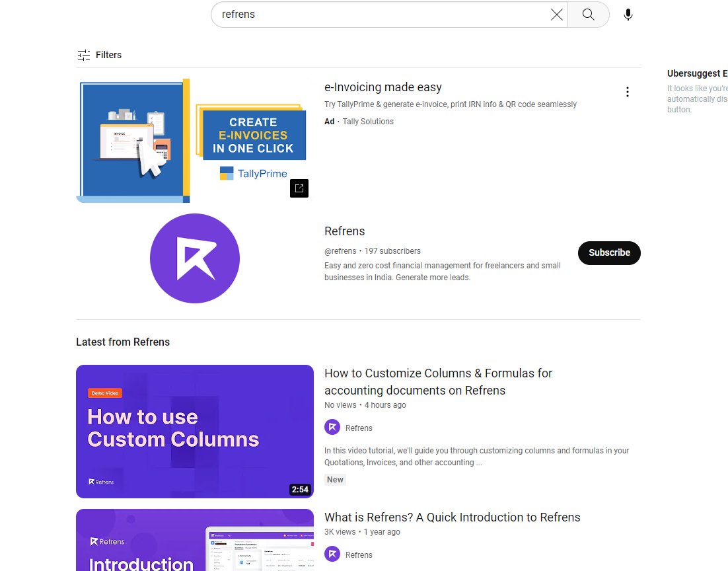
Task: Open the three-dot menu on the Tally ad
Action: [627, 92]
